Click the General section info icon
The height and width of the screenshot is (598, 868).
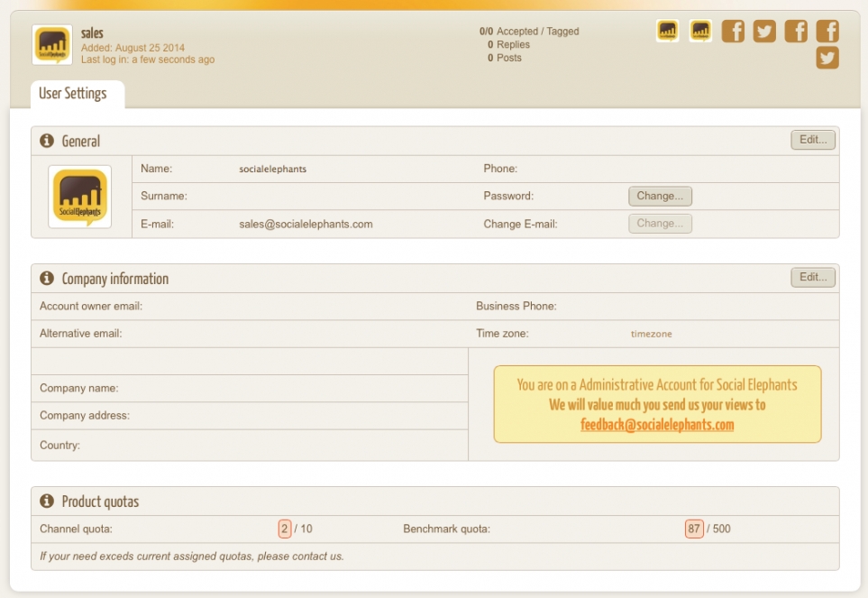point(47,141)
